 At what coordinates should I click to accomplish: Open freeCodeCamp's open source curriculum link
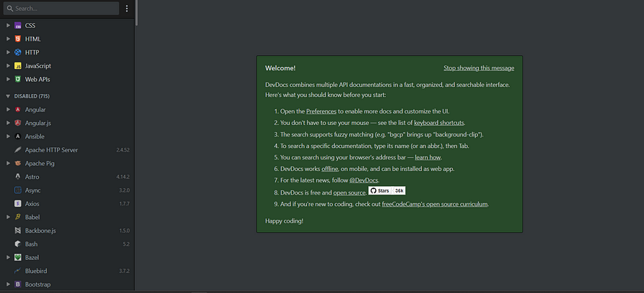(x=435, y=204)
